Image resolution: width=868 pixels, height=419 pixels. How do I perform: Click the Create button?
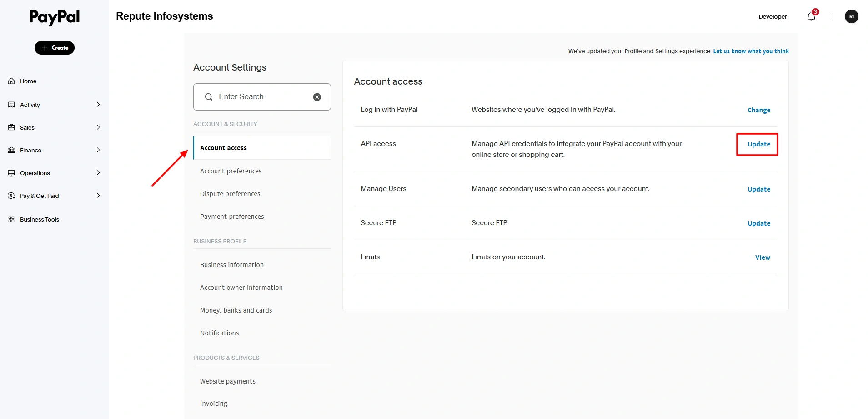(55, 48)
